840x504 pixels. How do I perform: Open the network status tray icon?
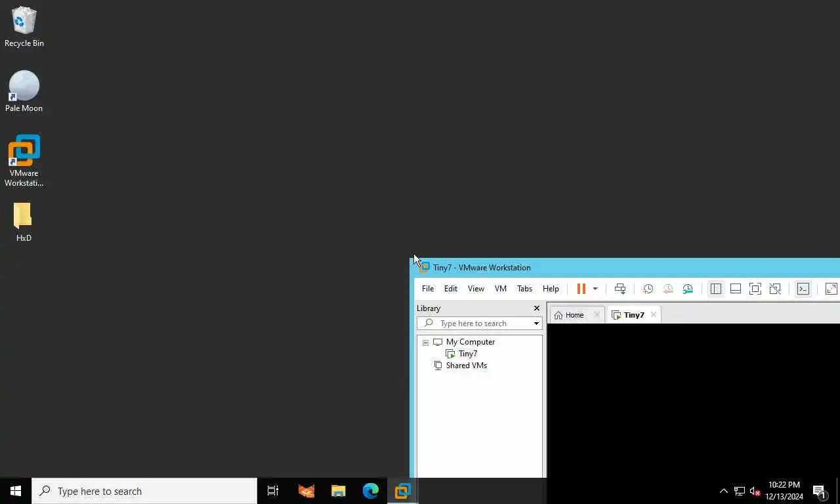click(740, 491)
